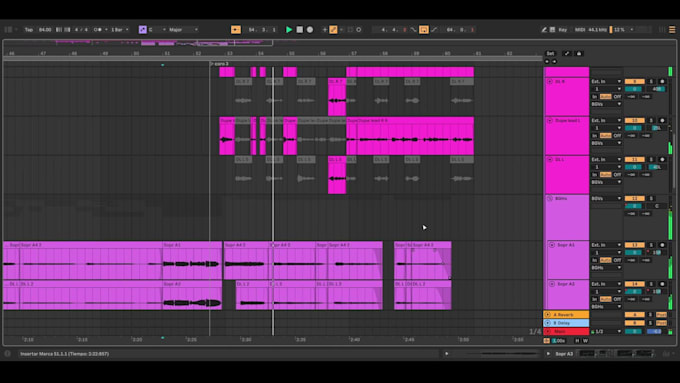
Task: Open DL R output BGVs dropdown
Action: [x=606, y=104]
